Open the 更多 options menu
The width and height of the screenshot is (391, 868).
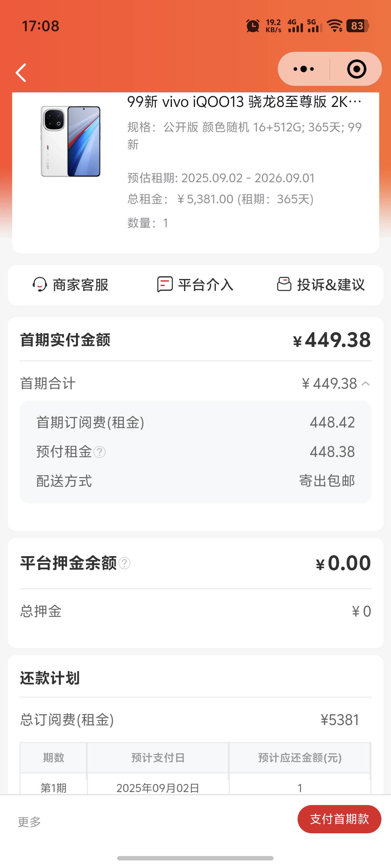[29, 822]
